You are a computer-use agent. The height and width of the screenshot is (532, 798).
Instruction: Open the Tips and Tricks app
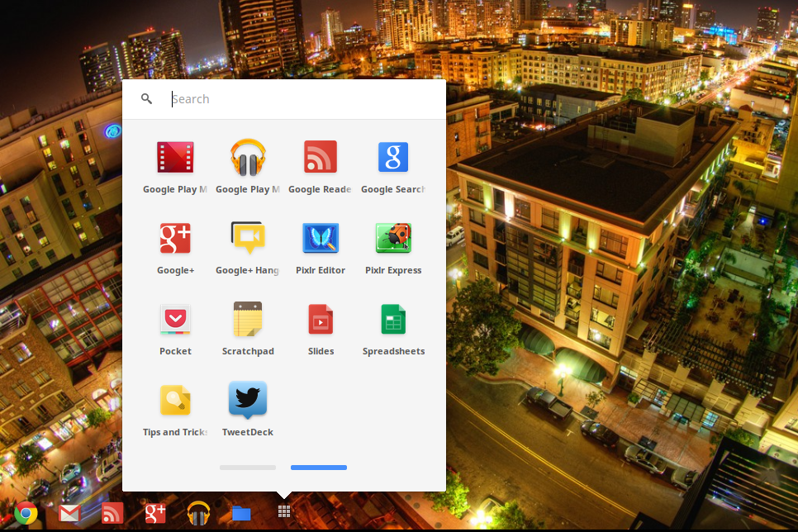point(175,400)
